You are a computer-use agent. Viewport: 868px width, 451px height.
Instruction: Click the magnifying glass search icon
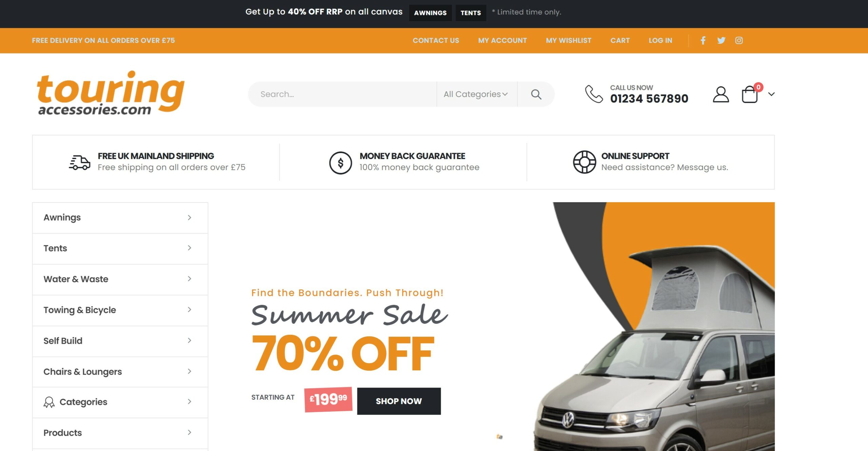(536, 94)
